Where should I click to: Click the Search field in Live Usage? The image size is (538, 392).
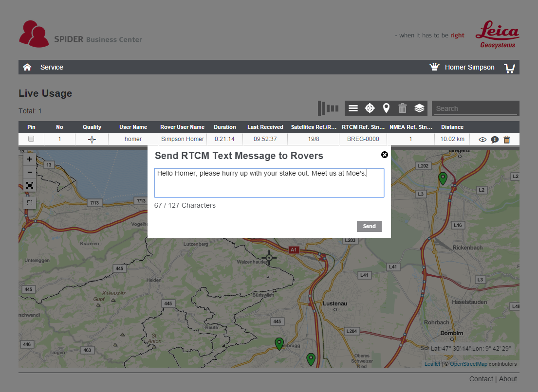click(475, 108)
